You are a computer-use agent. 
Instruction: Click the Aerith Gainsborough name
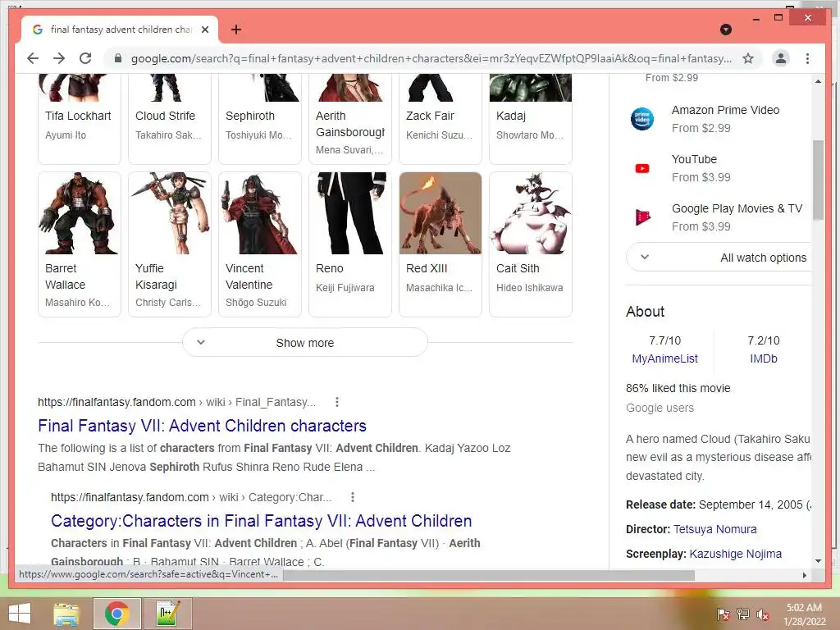pos(349,124)
